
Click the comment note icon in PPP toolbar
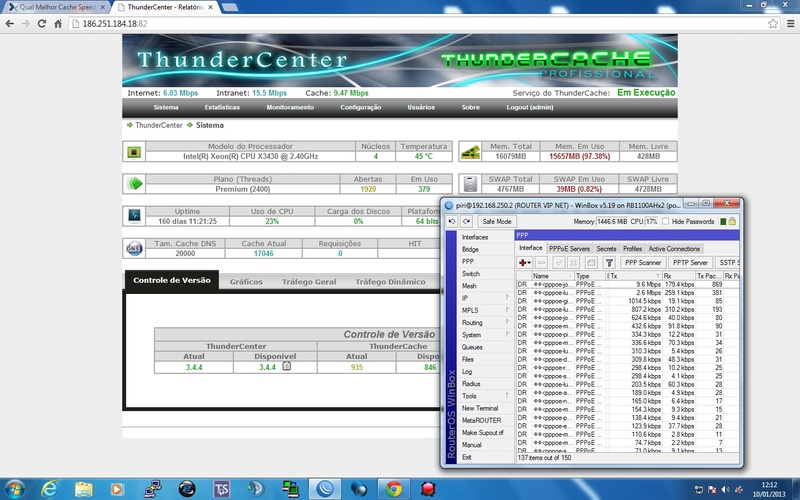click(x=591, y=262)
